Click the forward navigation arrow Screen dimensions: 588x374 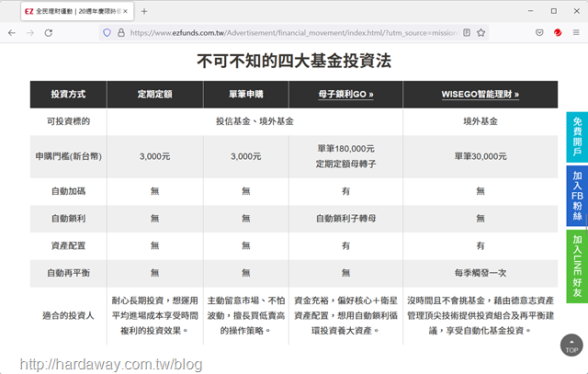[x=30, y=33]
